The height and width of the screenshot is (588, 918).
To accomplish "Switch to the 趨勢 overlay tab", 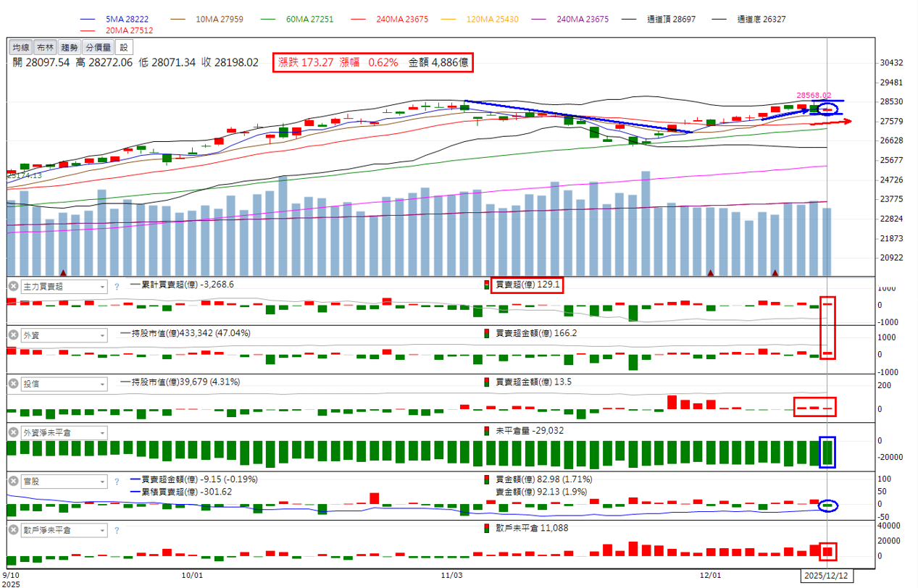I will pyautogui.click(x=70, y=47).
